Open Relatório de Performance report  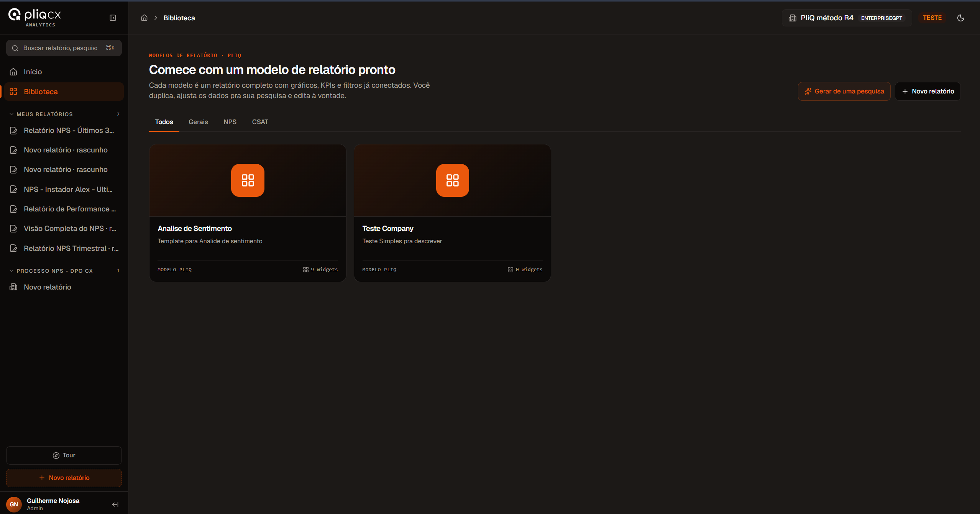64,209
